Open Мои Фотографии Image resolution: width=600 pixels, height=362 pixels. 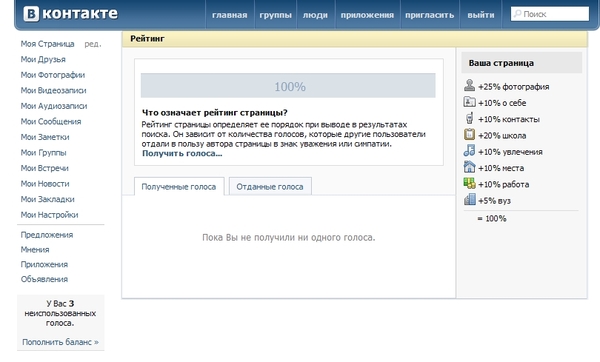click(x=53, y=75)
